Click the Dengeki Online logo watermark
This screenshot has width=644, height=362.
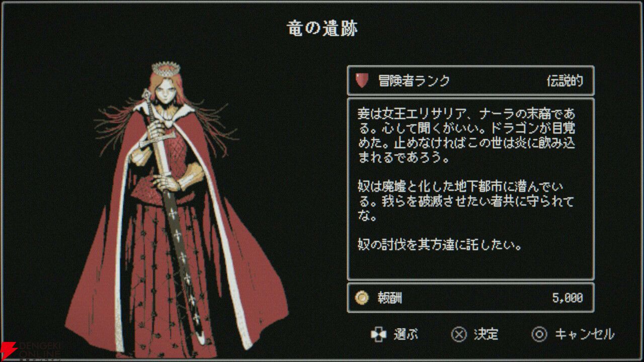31,351
